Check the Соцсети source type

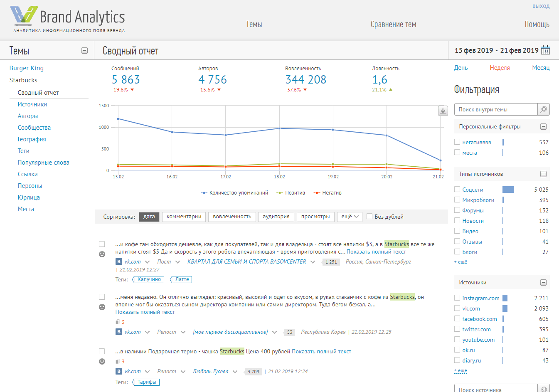(x=457, y=189)
